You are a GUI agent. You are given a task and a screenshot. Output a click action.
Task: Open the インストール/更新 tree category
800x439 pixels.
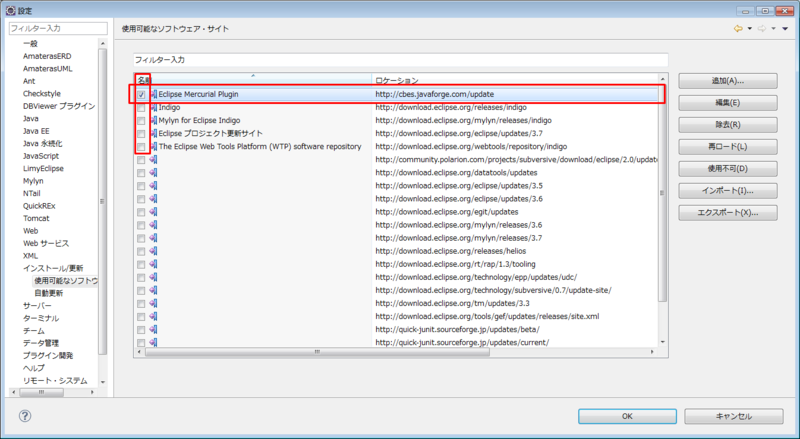[53, 269]
